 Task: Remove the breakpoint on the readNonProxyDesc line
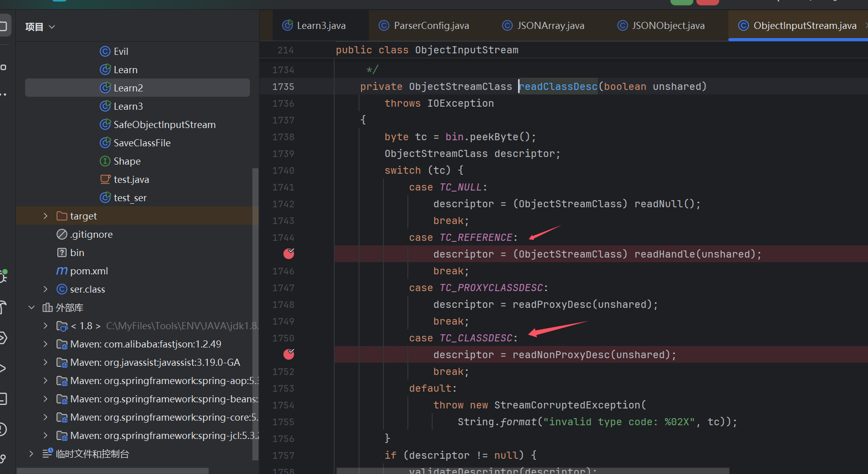(x=289, y=354)
